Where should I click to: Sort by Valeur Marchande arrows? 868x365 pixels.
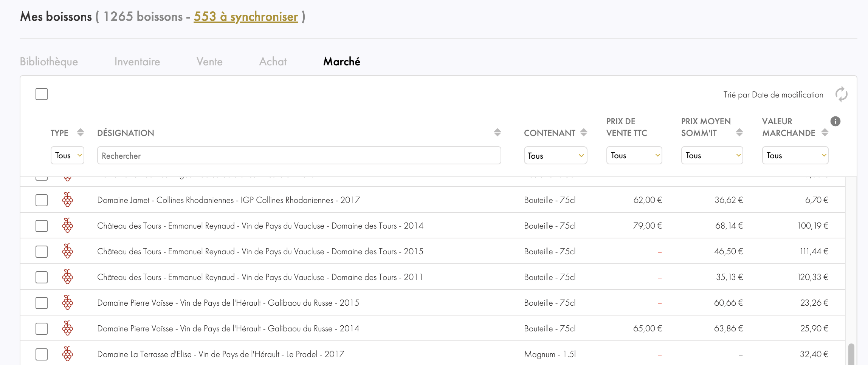(x=825, y=133)
